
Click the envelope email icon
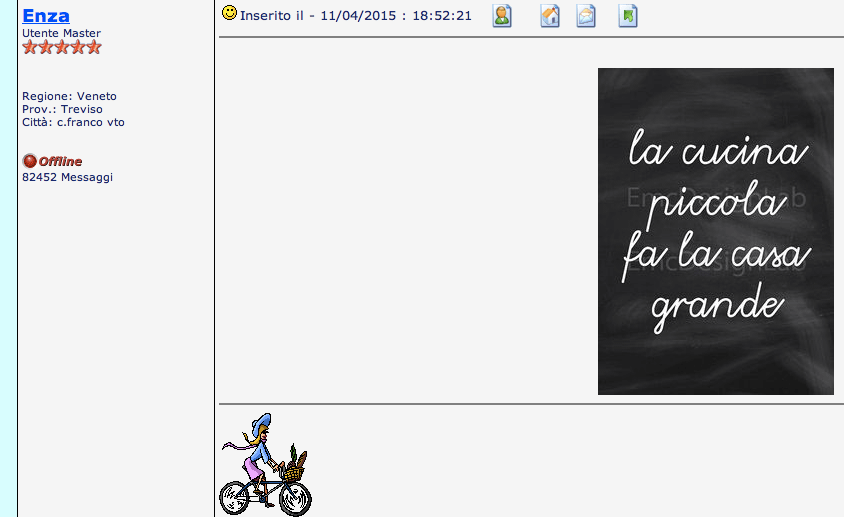pos(586,16)
